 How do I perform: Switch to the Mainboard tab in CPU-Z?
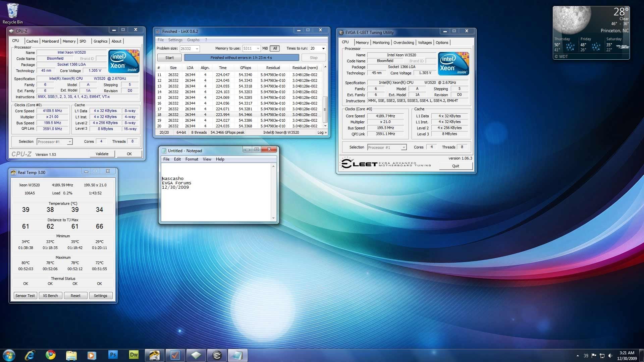50,41
